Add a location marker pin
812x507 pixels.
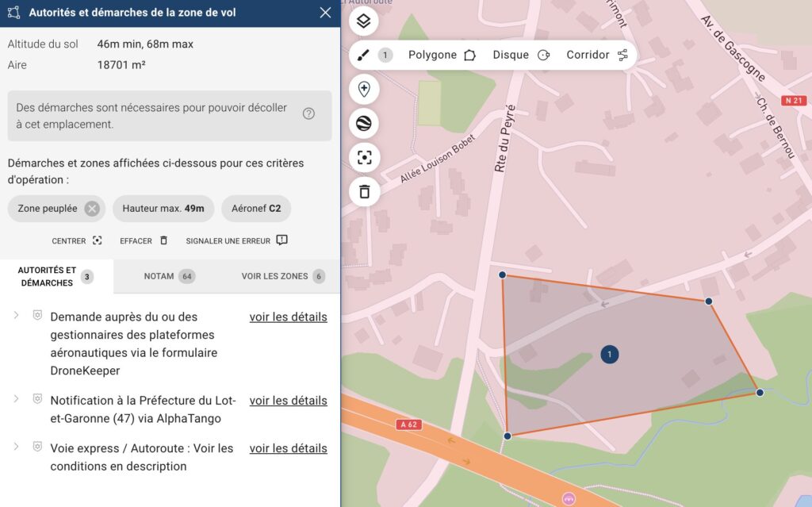coord(364,89)
